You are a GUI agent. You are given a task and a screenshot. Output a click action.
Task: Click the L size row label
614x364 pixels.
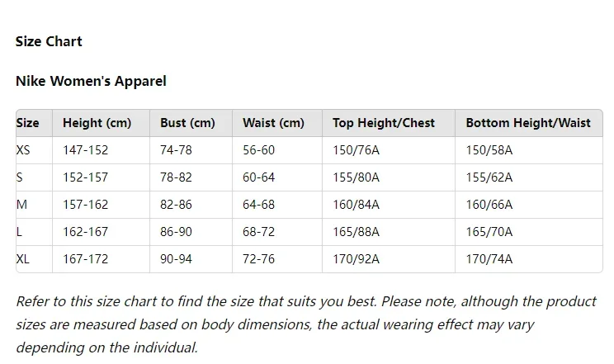pos(19,232)
